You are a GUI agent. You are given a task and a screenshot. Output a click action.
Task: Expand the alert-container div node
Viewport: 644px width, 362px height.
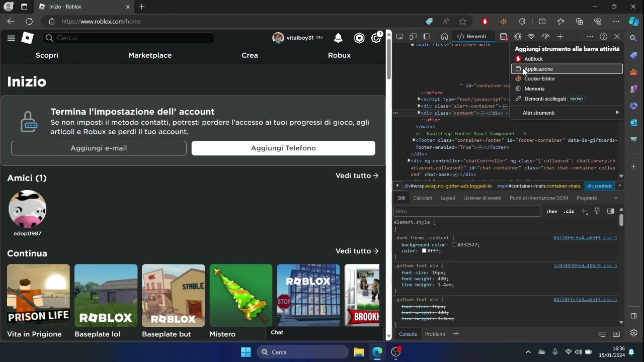tap(419, 106)
